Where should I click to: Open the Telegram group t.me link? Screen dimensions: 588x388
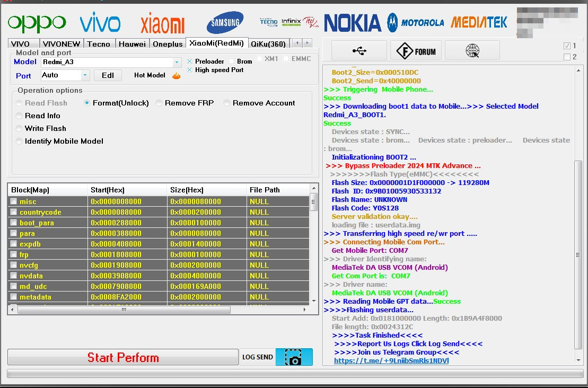click(x=391, y=360)
